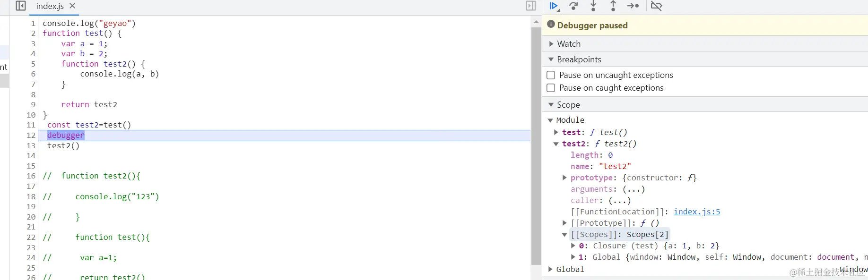This screenshot has width=868, height=280.
Task: Click line number 13 in gutter
Action: pos(31,145)
